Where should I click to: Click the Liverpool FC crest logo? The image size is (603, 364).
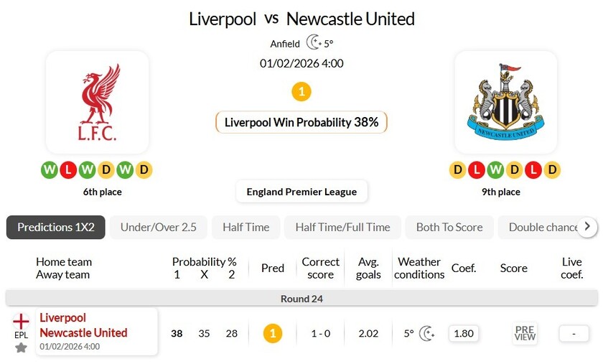[x=98, y=102]
